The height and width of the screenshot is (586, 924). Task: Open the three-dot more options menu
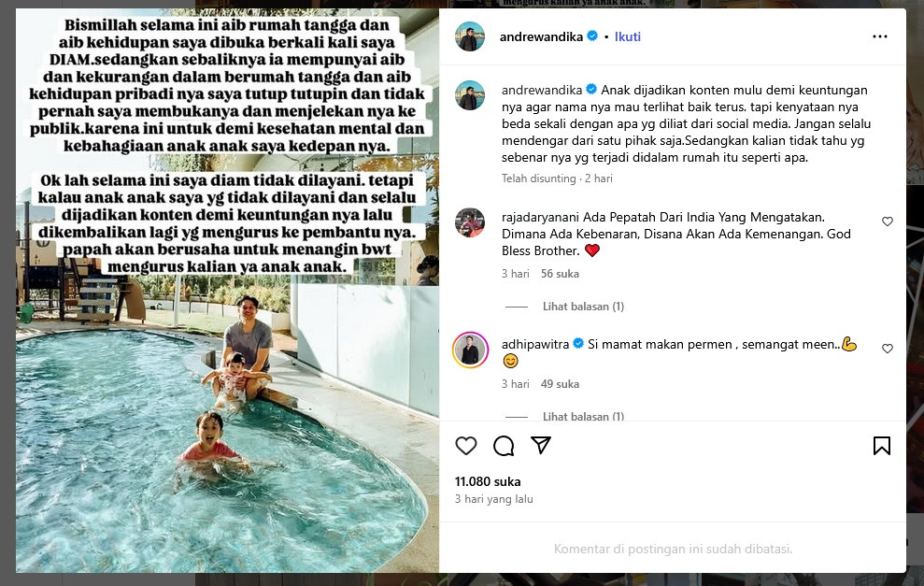[x=880, y=36]
